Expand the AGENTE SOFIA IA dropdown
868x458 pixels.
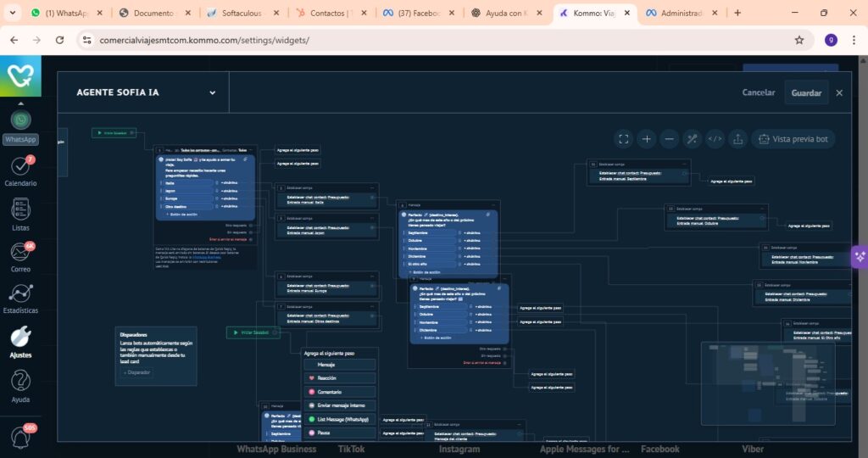click(212, 93)
